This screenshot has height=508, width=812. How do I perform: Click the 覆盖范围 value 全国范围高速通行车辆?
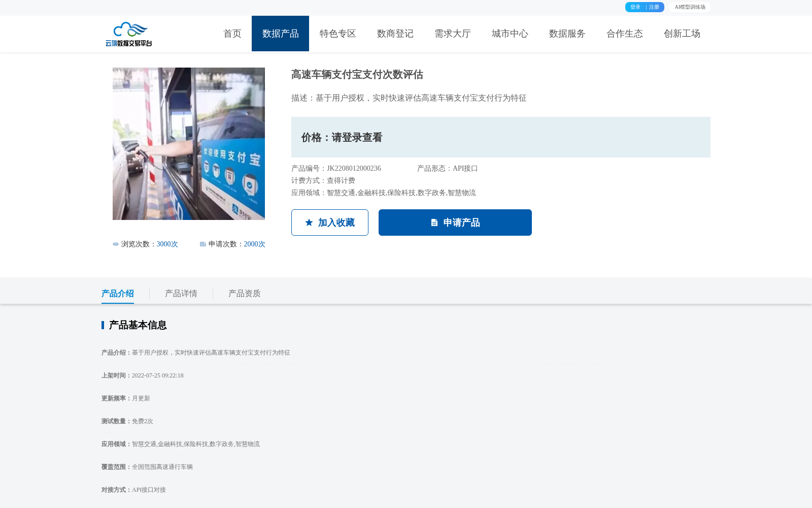click(162, 467)
